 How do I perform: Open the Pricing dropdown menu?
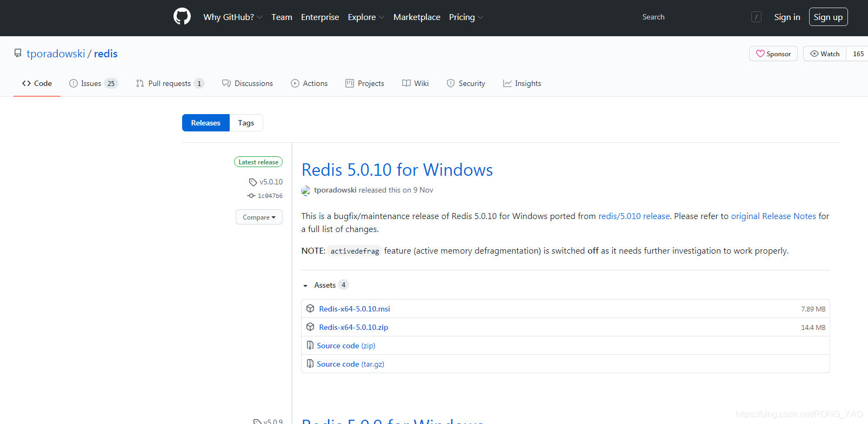pos(466,17)
